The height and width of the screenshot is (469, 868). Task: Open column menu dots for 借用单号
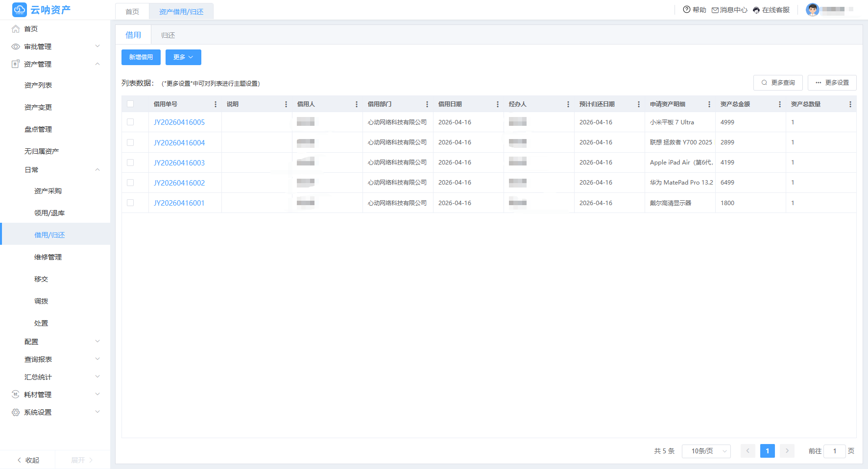click(x=216, y=104)
